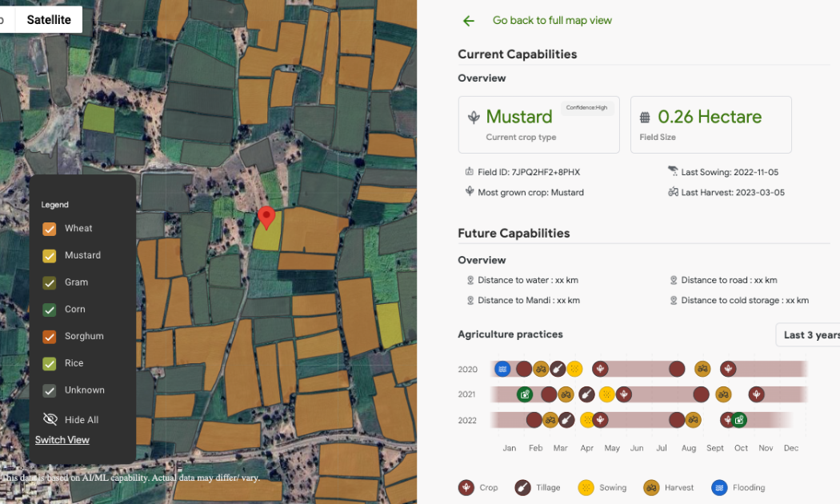Click the Distance to Mandi pin icon

pyautogui.click(x=470, y=301)
